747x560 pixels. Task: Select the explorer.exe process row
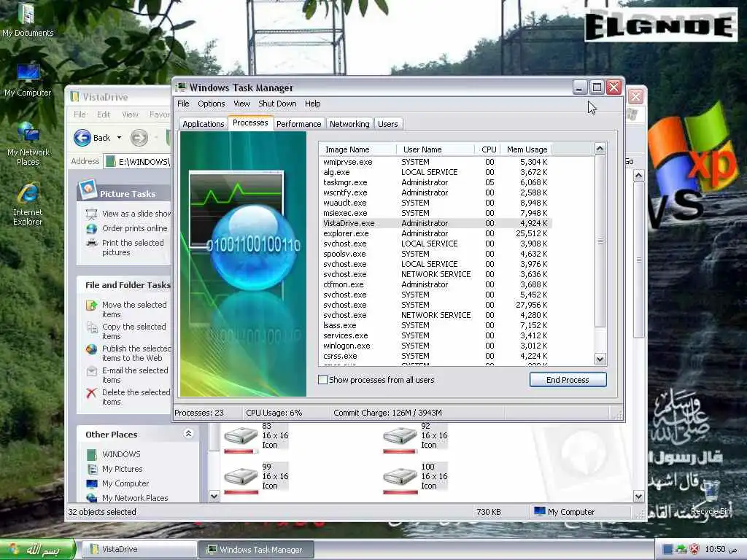tap(436, 233)
